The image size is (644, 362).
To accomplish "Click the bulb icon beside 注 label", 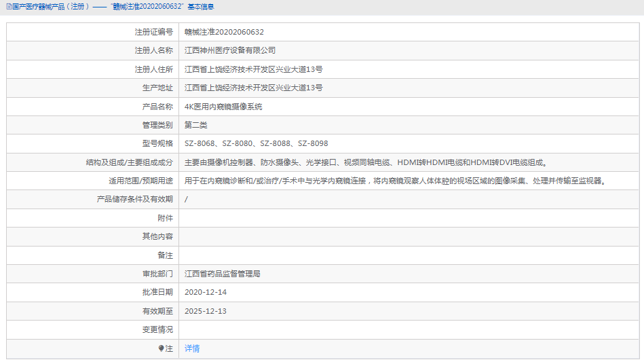I will coord(161,348).
